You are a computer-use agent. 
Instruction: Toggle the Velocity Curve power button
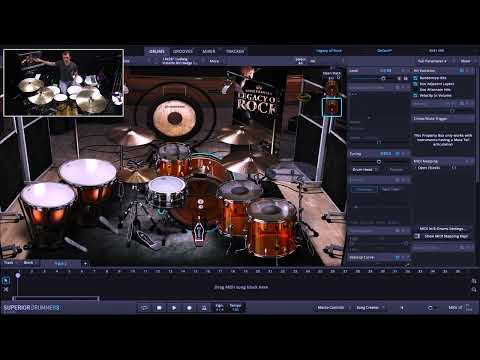397,257
